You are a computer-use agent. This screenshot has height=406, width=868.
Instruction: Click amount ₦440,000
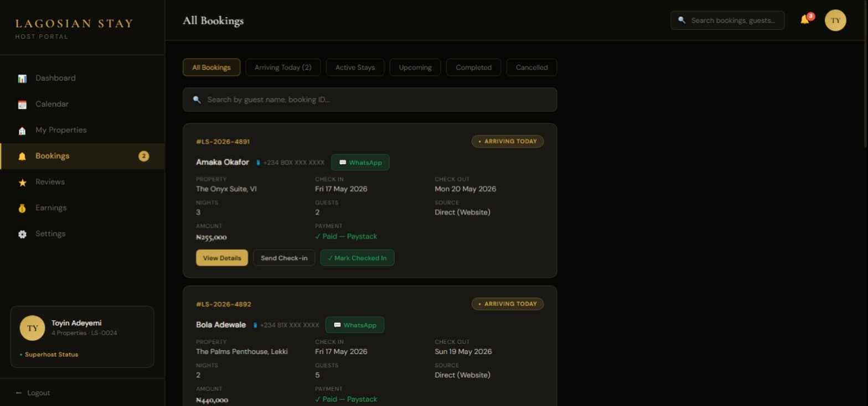(212, 400)
